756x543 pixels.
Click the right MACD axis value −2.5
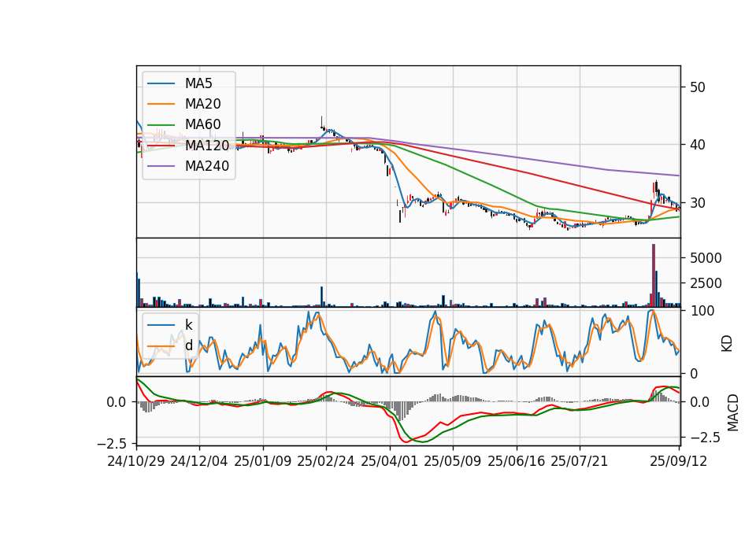[706, 438]
